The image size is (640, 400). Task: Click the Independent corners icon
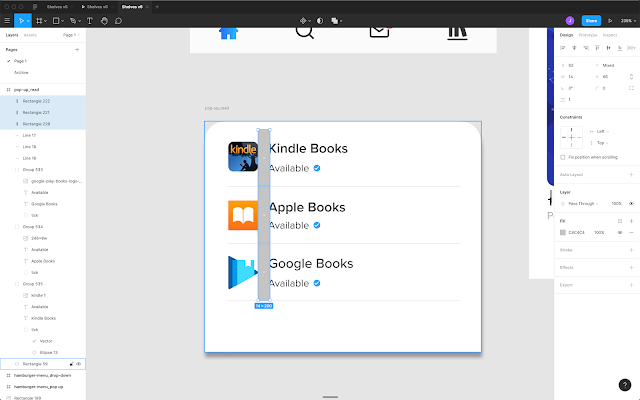pos(631,88)
